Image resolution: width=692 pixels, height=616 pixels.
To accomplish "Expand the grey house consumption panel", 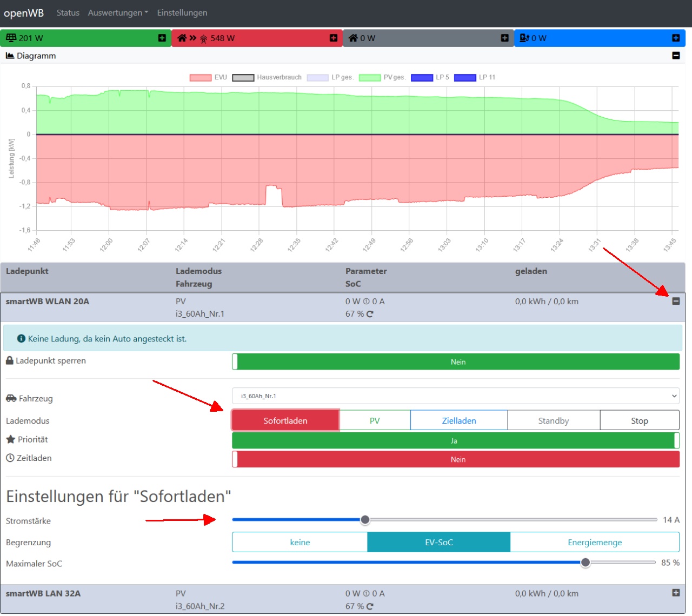I will [x=504, y=38].
